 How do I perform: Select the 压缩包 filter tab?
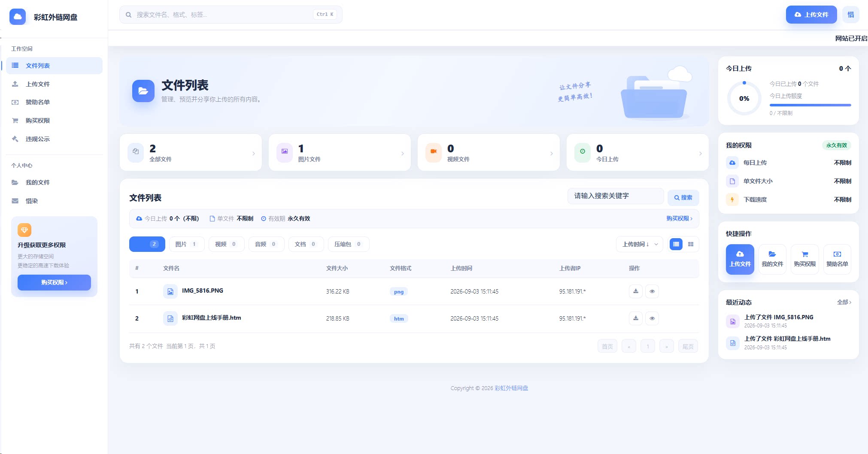click(348, 244)
